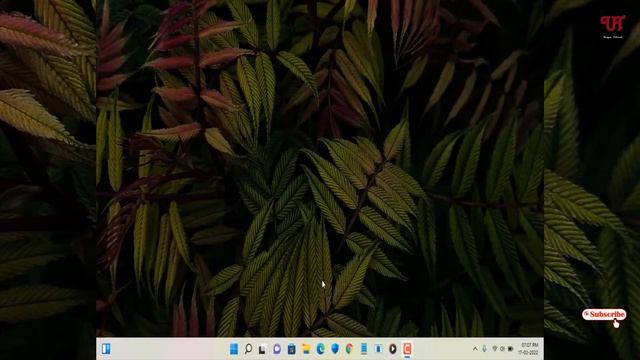Open File Explorer from the taskbar
The image size is (640, 360).
(306, 349)
